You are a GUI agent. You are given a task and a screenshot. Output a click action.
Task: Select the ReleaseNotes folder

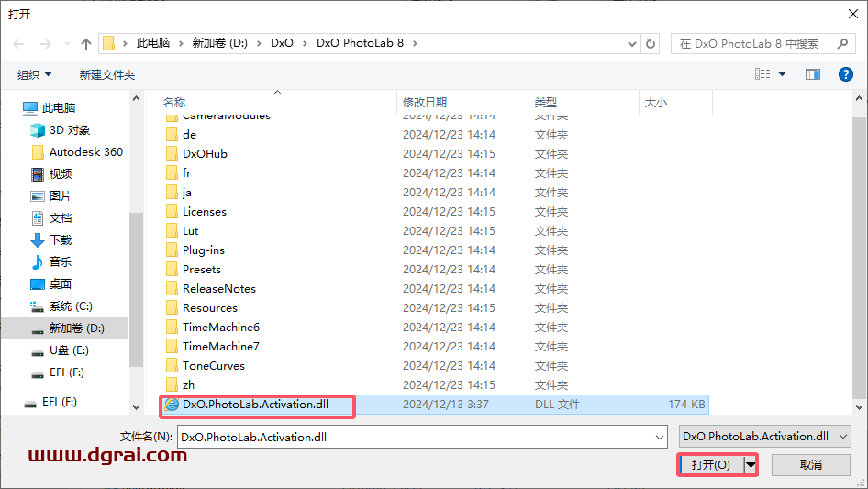coord(219,288)
